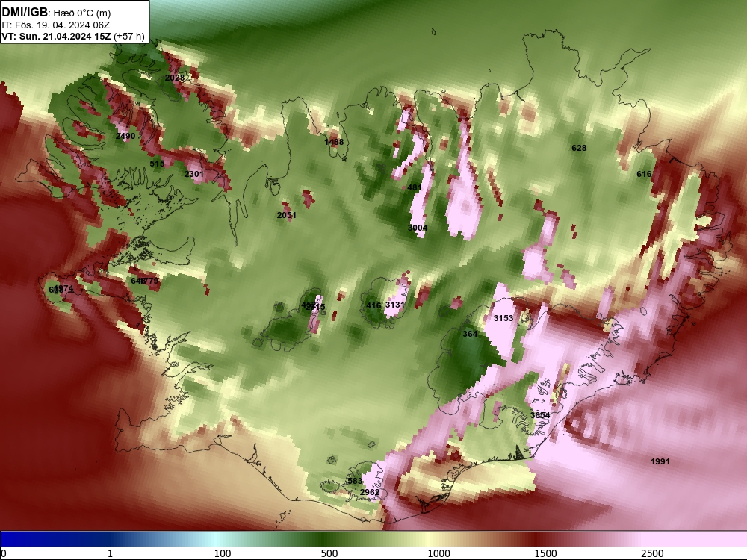Click the map value 481
The height and width of the screenshot is (560, 747).
click(415, 187)
